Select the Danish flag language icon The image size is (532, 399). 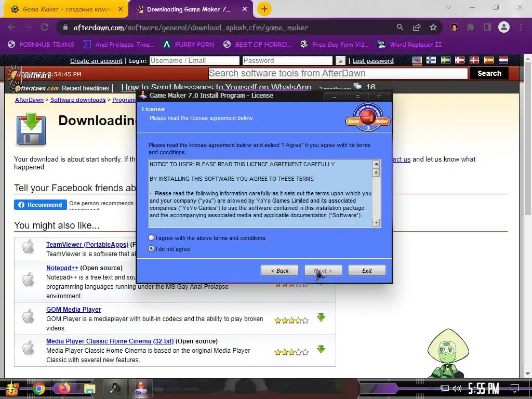[x=474, y=60]
